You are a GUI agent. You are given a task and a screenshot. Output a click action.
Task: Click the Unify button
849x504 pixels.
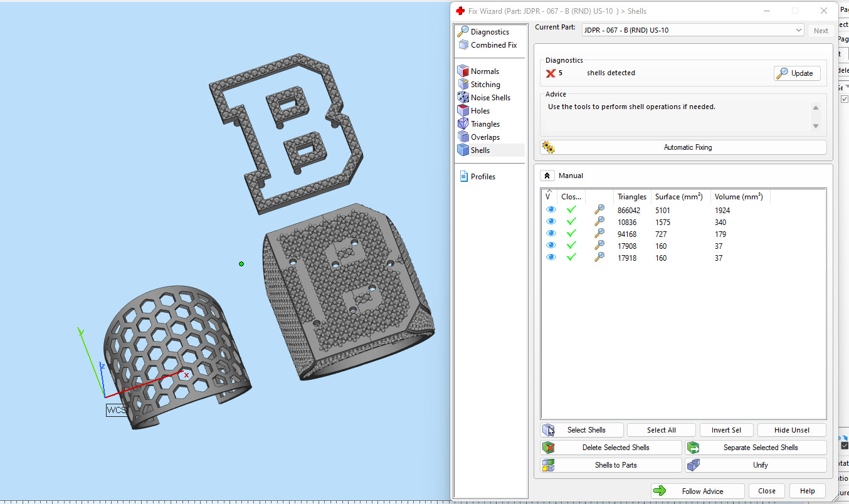(756, 465)
